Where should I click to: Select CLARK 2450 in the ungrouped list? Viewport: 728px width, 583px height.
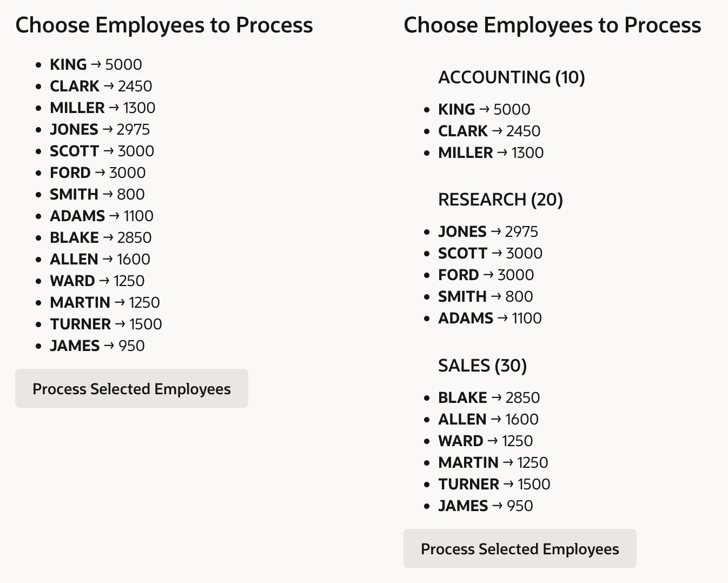[x=101, y=86]
